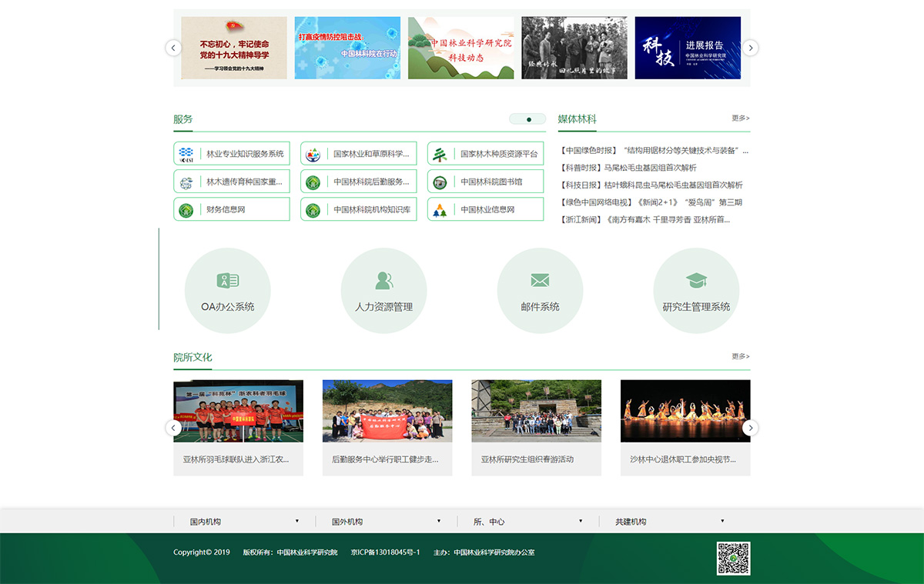Open badminton team photo thumbnail
This screenshot has height=584, width=924.
[238, 411]
